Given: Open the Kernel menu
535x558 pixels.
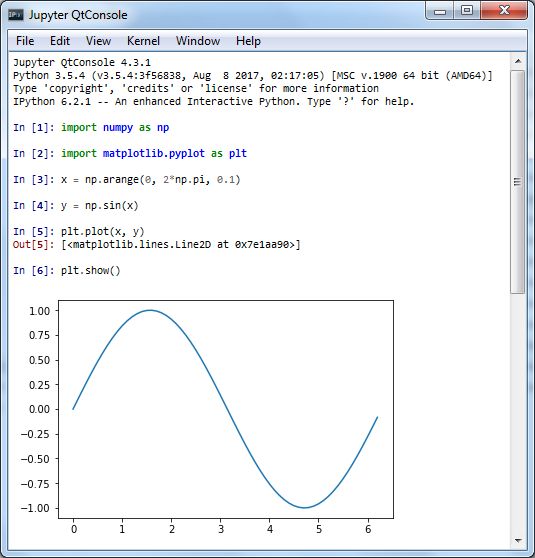Looking at the screenshot, I should click(143, 41).
